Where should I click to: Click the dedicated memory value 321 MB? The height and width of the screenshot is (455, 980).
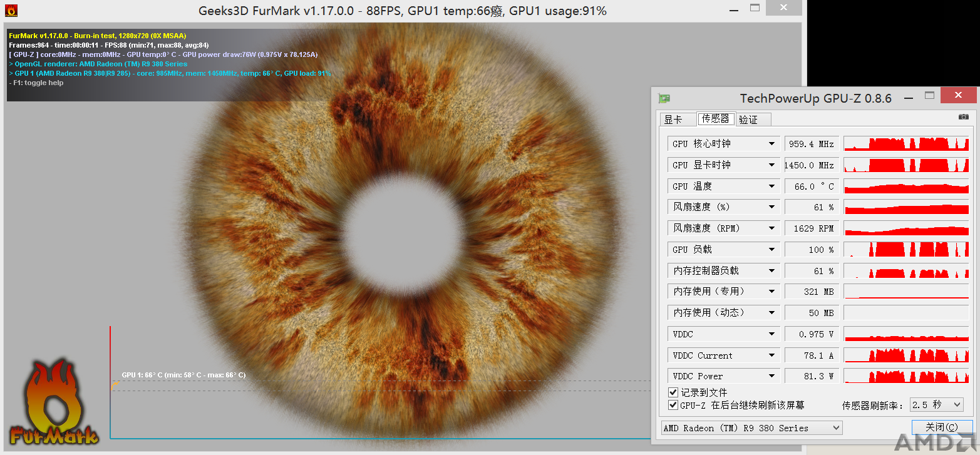click(810, 292)
